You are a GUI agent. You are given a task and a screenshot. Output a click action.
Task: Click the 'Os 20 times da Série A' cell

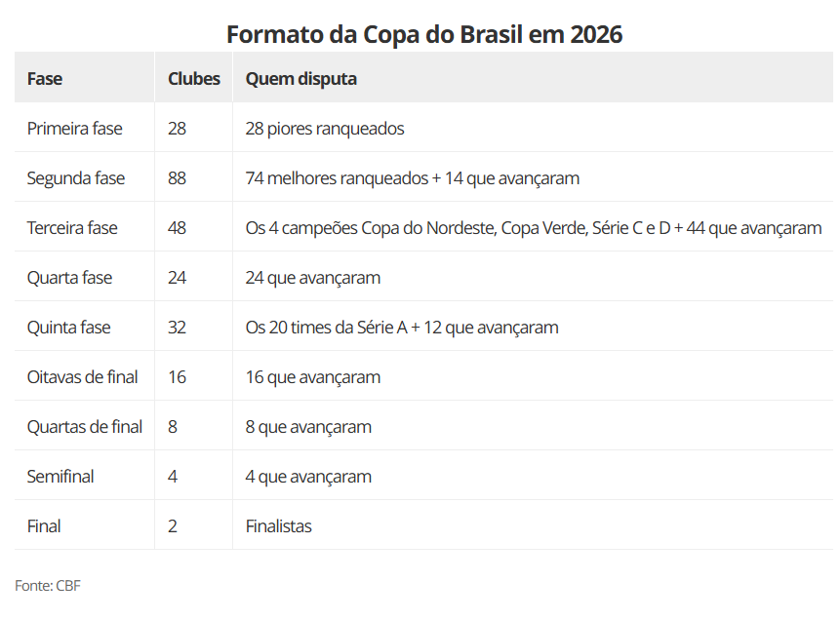402,328
